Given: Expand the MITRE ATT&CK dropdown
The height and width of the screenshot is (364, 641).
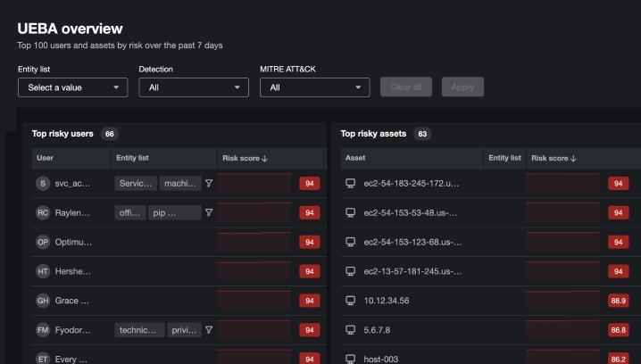Looking at the screenshot, I should point(314,87).
